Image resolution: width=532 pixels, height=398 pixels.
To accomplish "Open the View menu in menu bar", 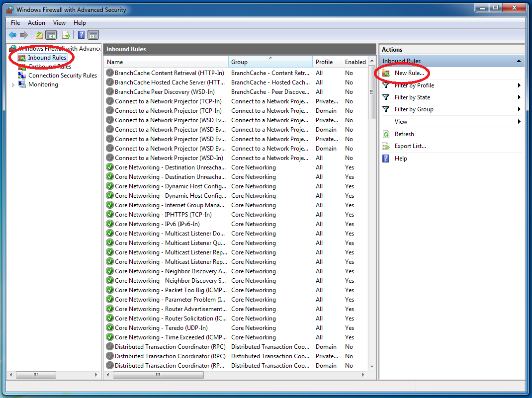I will [x=59, y=23].
